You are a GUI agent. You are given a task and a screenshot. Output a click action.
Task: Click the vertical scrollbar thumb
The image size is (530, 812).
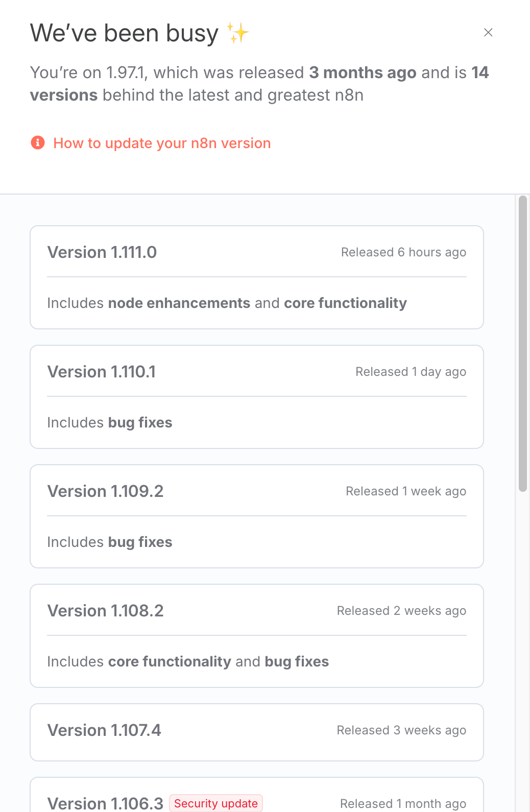point(522,343)
